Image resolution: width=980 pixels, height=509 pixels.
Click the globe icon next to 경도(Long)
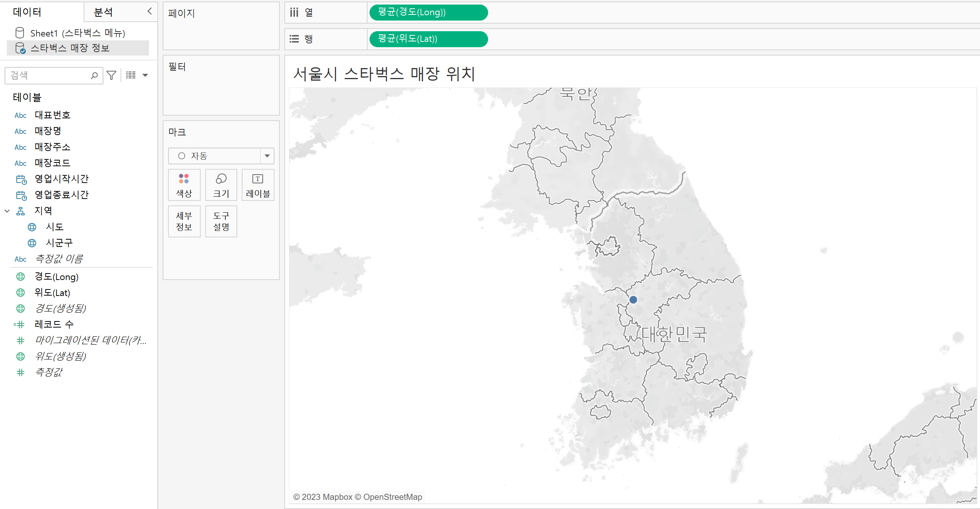(21, 277)
